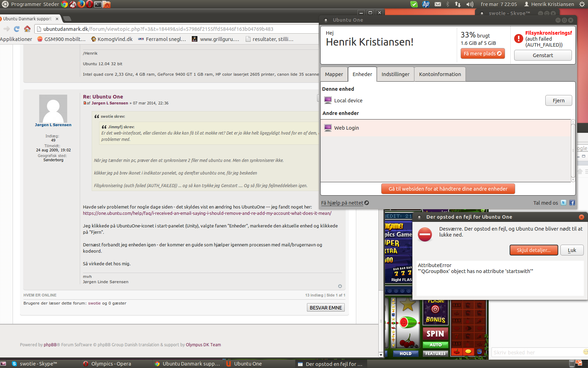Open the home folder launcher icon
The width and height of the screenshot is (588, 368).
pyautogui.click(x=107, y=4)
